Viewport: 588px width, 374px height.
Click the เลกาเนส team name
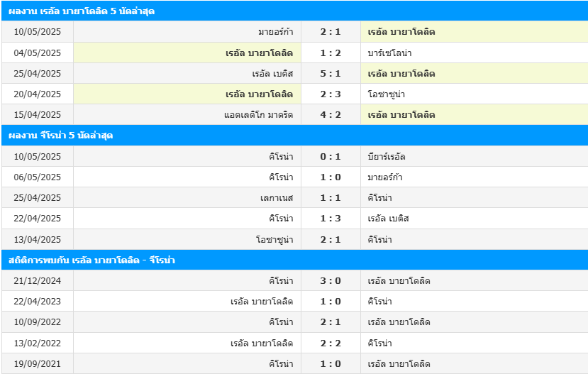[277, 198]
